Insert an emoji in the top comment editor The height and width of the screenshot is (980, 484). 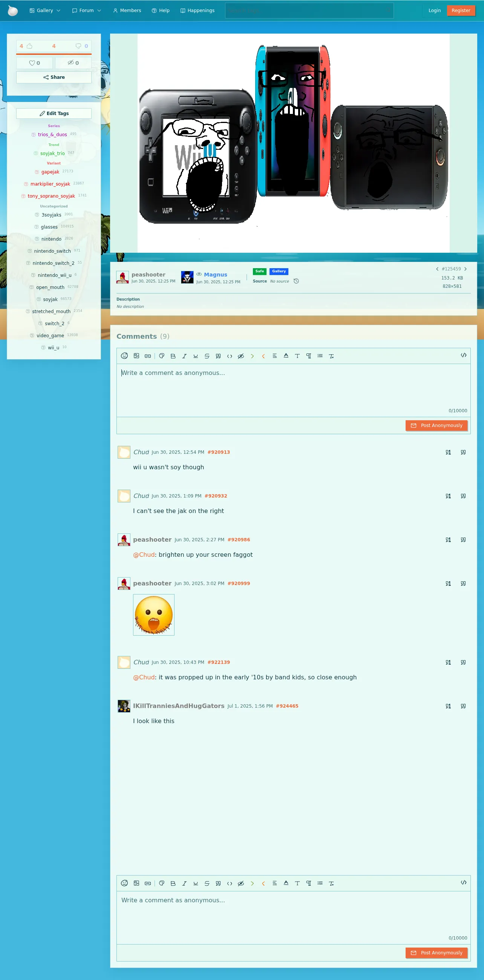(x=124, y=356)
